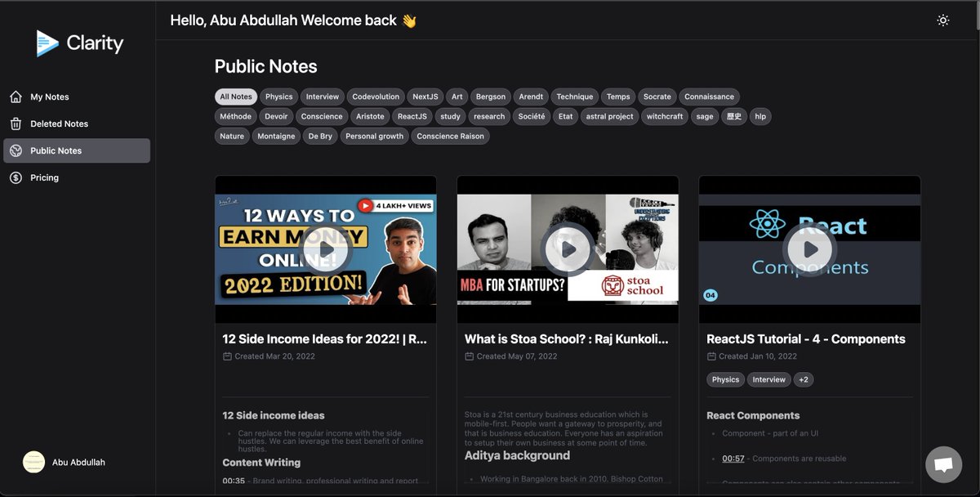Viewport: 980px width, 497px height.
Task: Play the React Components video
Action: pos(809,249)
